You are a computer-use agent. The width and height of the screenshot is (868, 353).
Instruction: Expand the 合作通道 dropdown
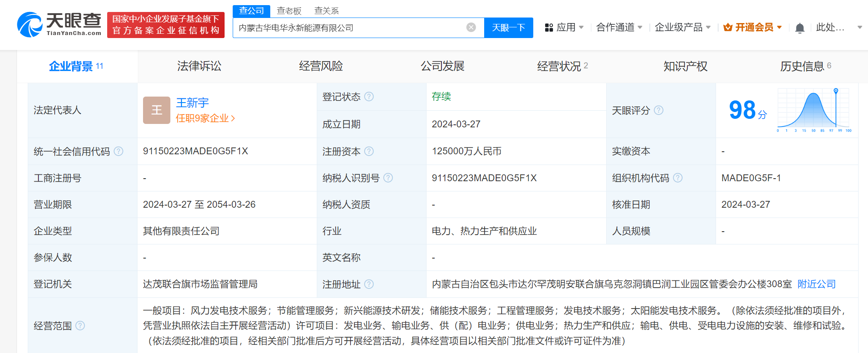point(619,28)
